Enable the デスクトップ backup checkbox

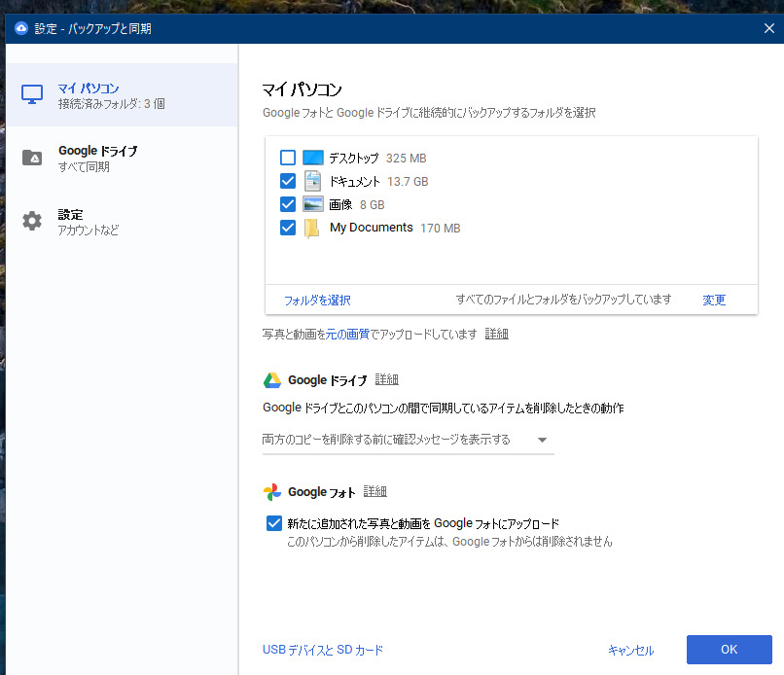point(288,158)
